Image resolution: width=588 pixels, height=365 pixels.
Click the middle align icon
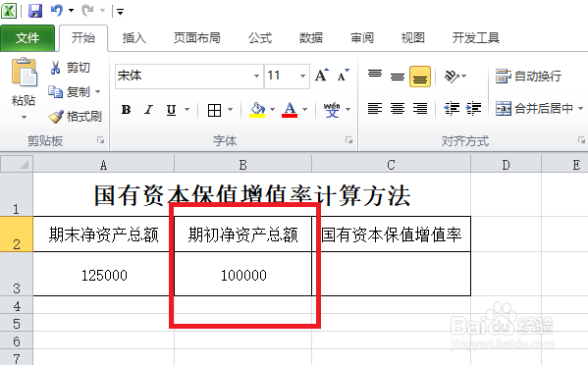click(398, 77)
